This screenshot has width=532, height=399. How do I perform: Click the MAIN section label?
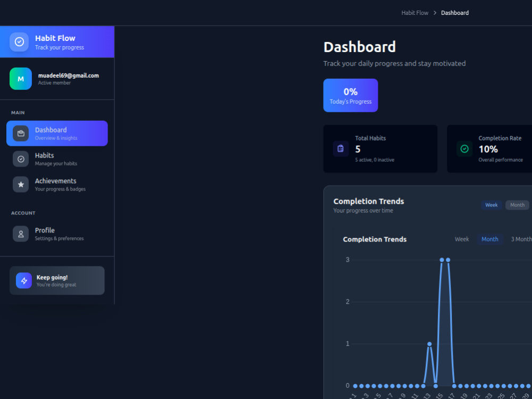[x=18, y=113]
